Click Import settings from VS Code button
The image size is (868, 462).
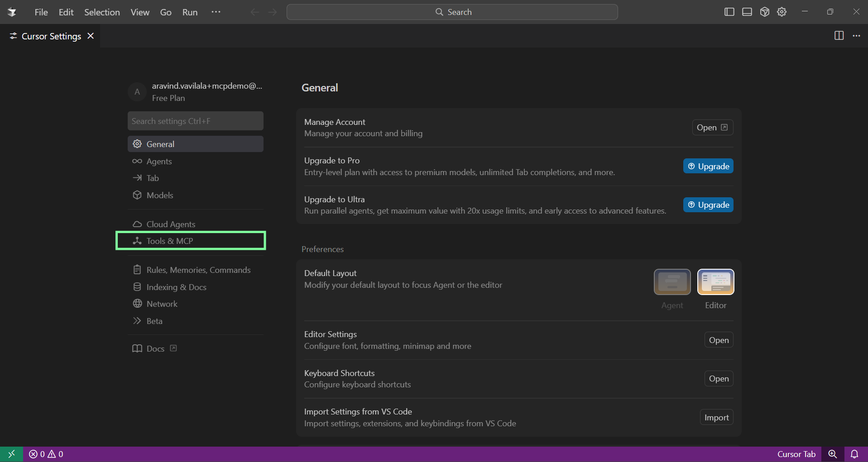click(x=716, y=417)
